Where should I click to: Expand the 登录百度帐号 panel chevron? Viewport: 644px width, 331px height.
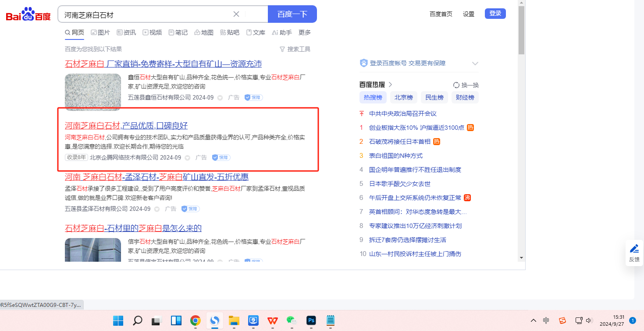pos(475,64)
